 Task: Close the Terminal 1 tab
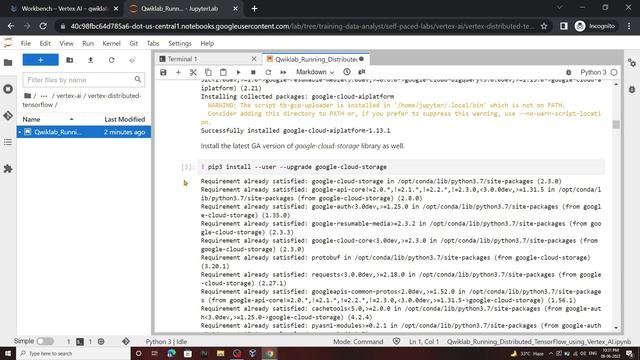coord(254,59)
